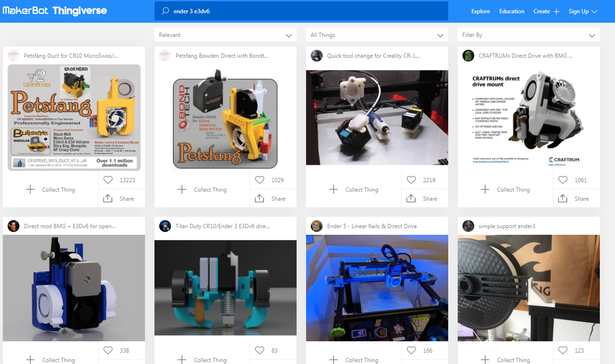Share the Quick tool change thing

(422, 198)
